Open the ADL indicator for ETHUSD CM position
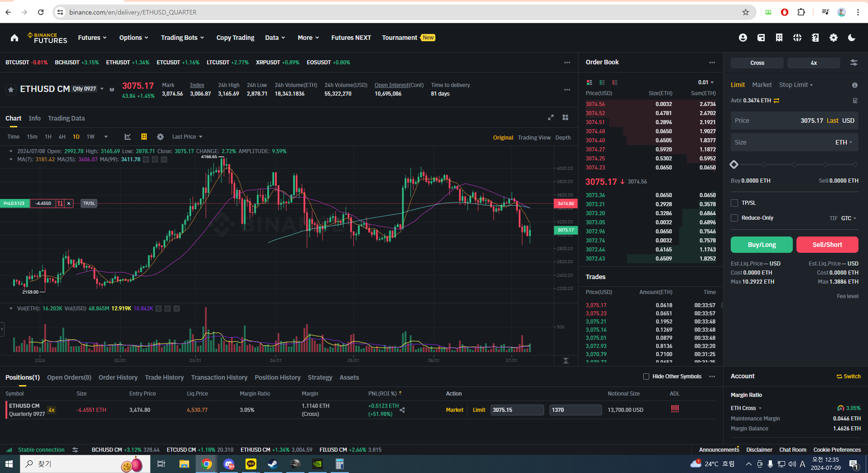The width and height of the screenshot is (868, 473). 675,409
